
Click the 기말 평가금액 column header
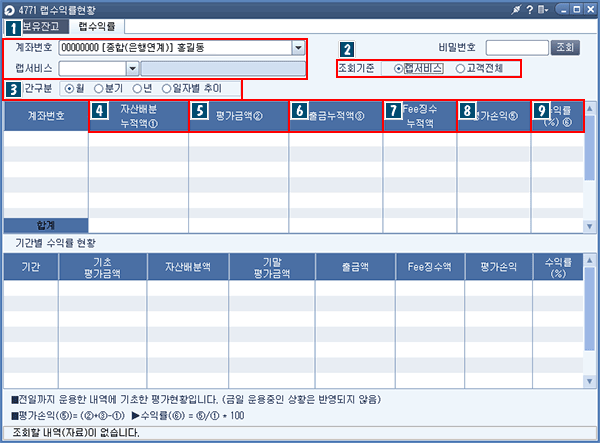[x=272, y=267]
